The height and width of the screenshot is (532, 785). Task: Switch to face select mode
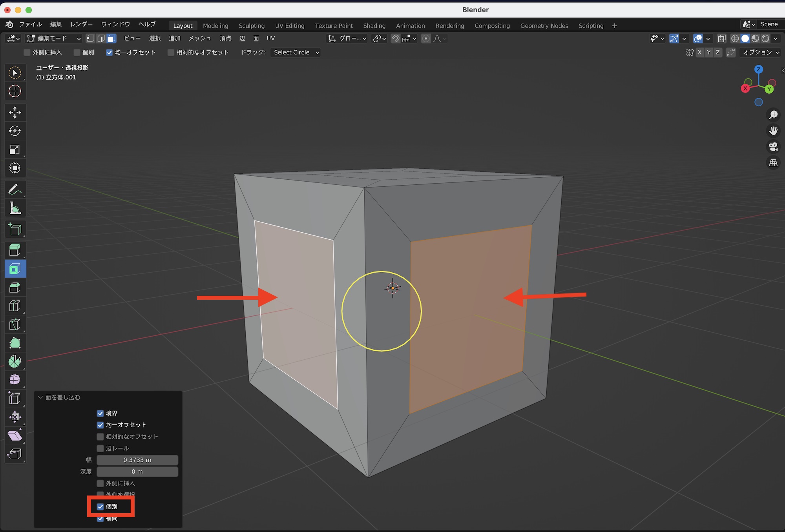[x=111, y=38]
